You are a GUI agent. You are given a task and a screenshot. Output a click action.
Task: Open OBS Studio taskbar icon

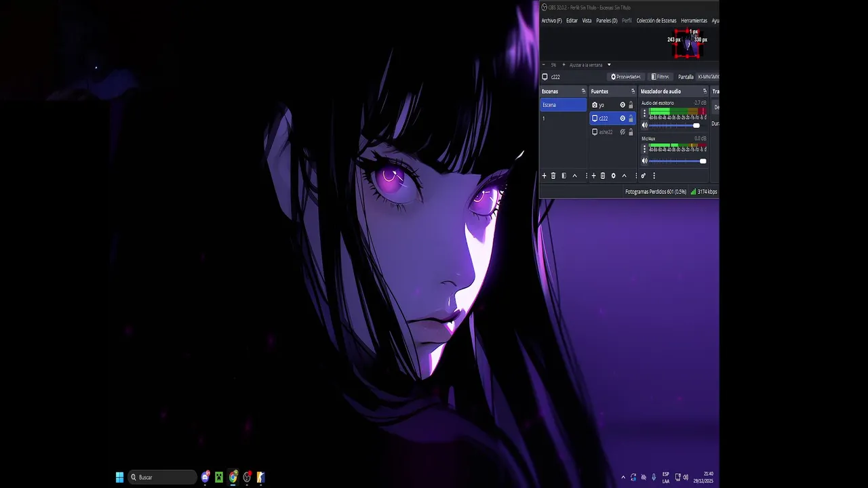(x=247, y=477)
